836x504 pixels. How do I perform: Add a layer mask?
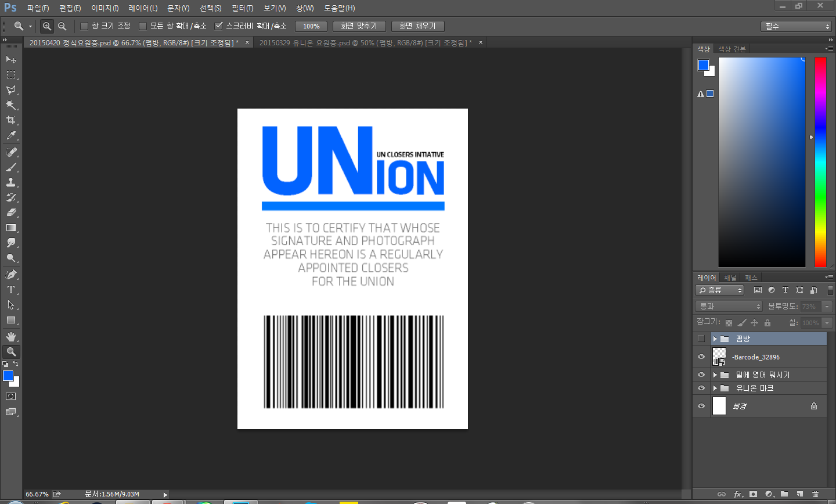point(753,494)
